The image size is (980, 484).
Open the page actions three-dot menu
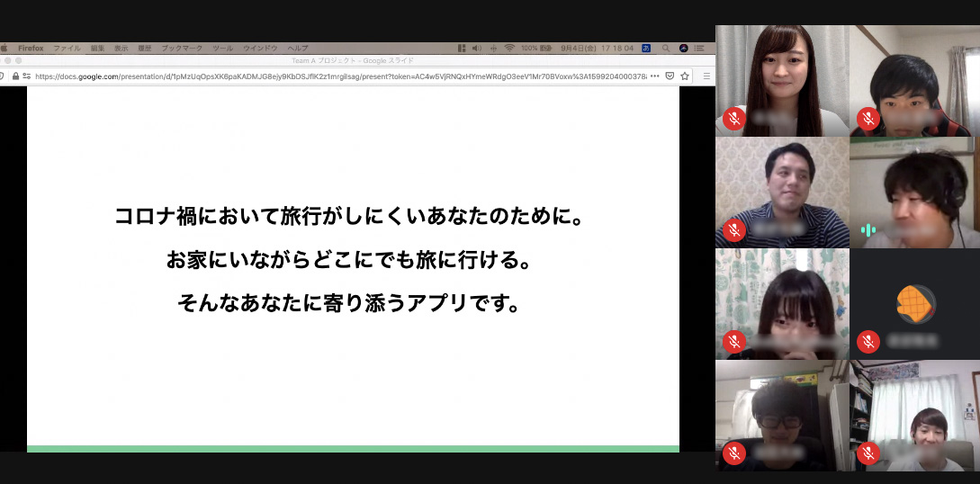tap(655, 76)
